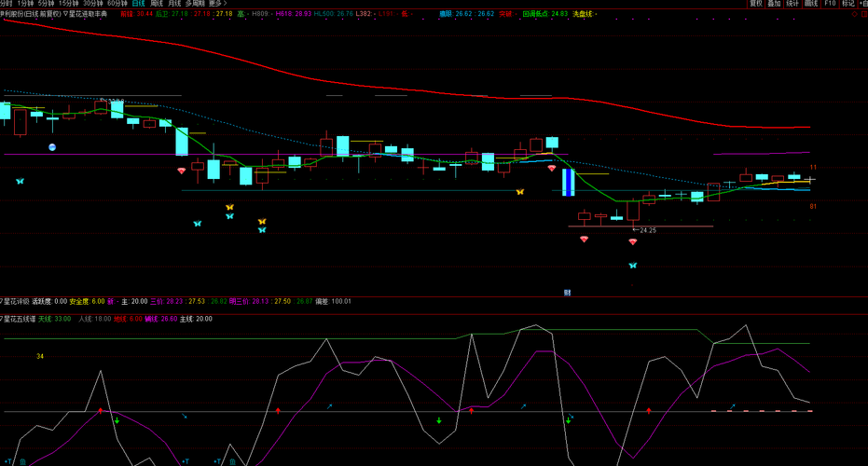Click the yellow butterfly at teal line's end
Screen dimensions: 868x466
520,192
